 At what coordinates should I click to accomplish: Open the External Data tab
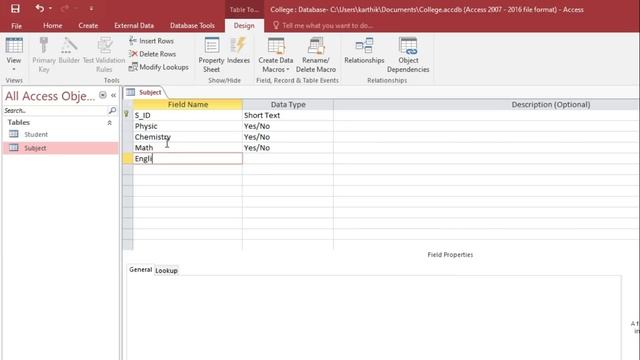click(134, 26)
